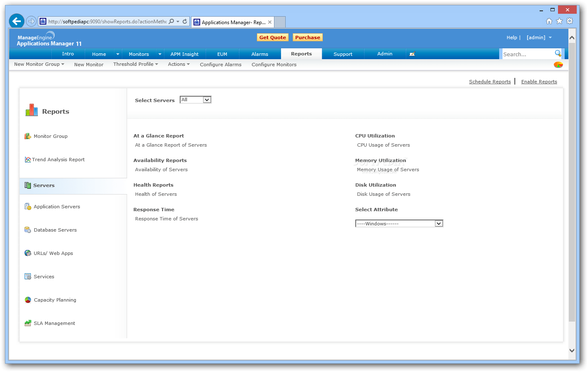Select the SLA Management chart icon
Viewport: 588px width, 372px height.
coord(28,323)
